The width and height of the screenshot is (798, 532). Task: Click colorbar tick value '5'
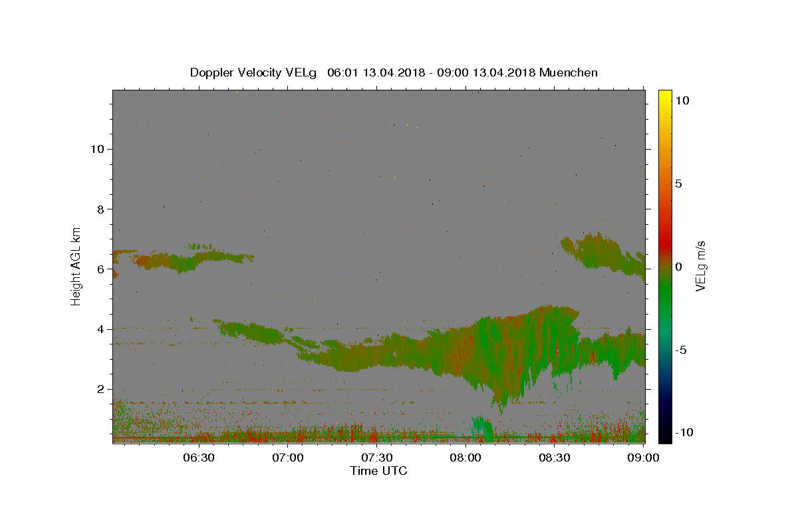pos(678,184)
